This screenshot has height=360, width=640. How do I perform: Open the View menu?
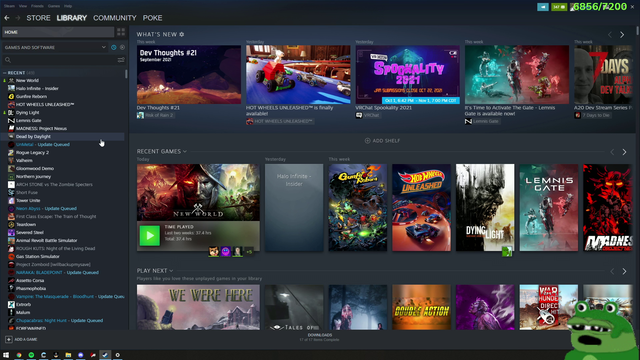point(23,6)
